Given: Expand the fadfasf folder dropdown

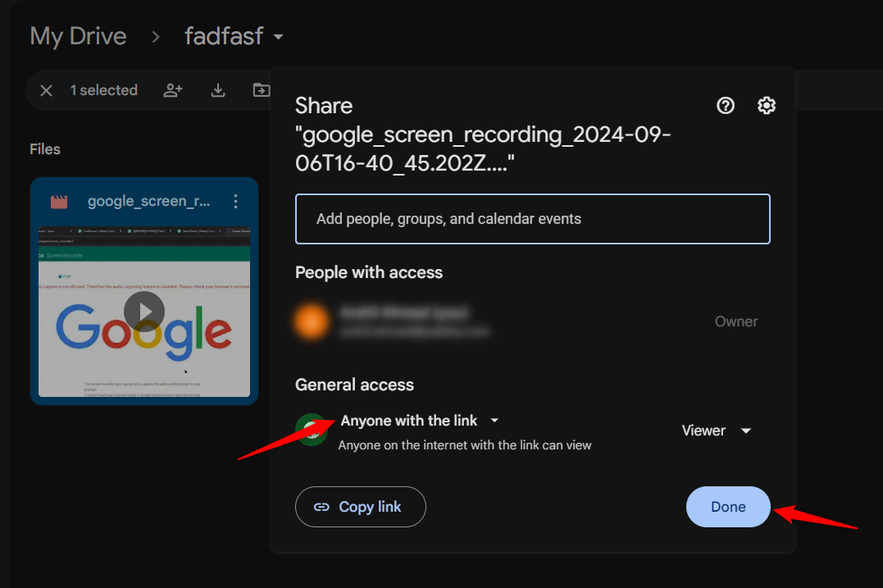Looking at the screenshot, I should point(279,37).
